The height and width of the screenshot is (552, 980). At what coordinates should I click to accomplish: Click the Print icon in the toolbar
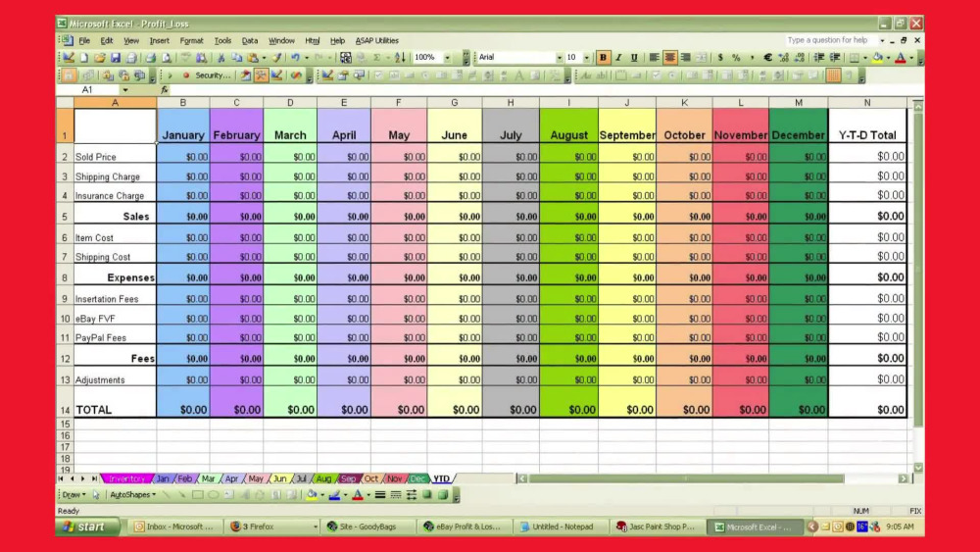(x=151, y=58)
